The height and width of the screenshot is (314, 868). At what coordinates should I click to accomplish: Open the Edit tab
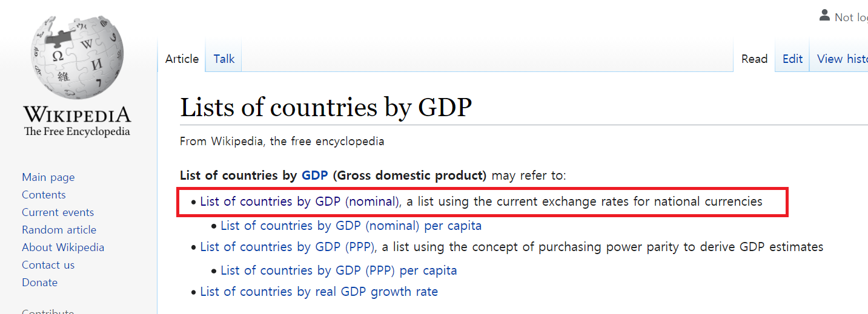click(x=792, y=59)
